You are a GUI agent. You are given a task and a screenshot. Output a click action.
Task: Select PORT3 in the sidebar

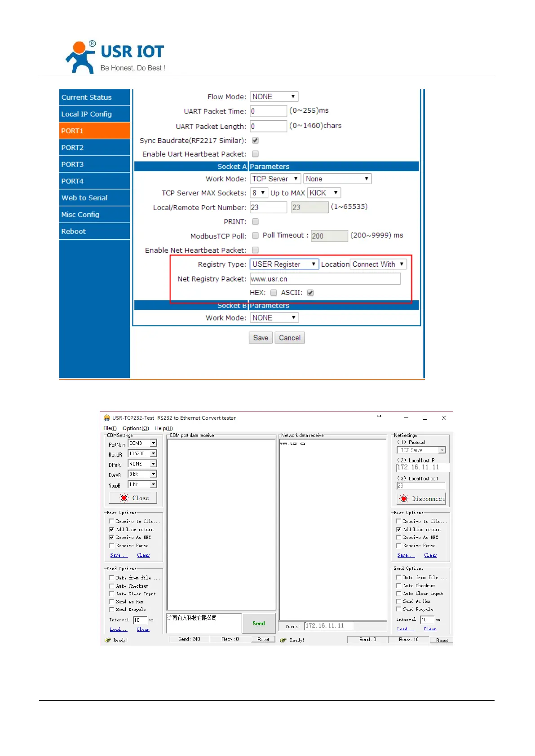(x=94, y=164)
